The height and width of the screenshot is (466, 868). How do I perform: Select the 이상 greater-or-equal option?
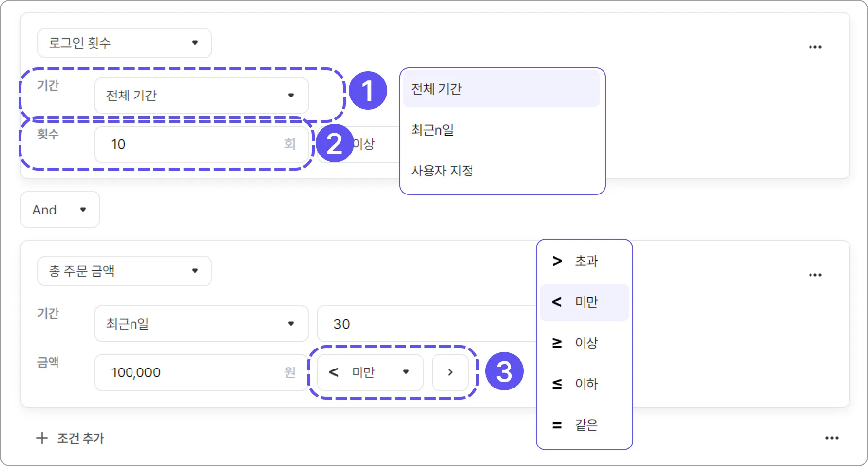(x=584, y=343)
